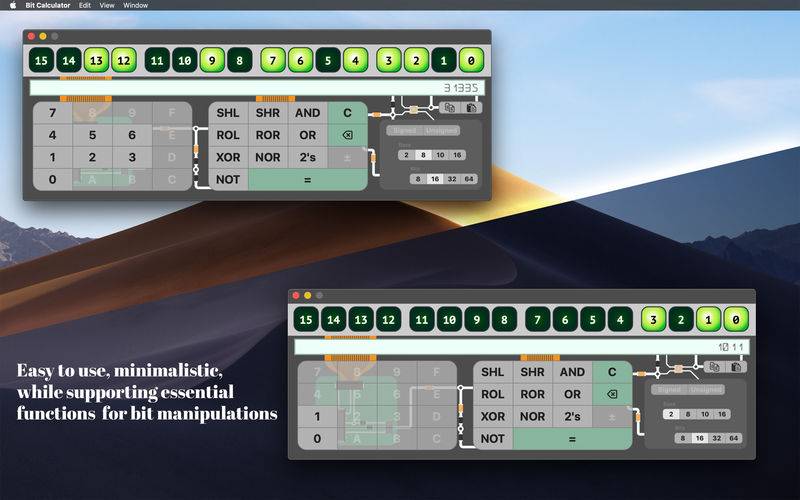This screenshot has width=800, height=500.
Task: Click SHR in the top window
Action: (x=268, y=113)
